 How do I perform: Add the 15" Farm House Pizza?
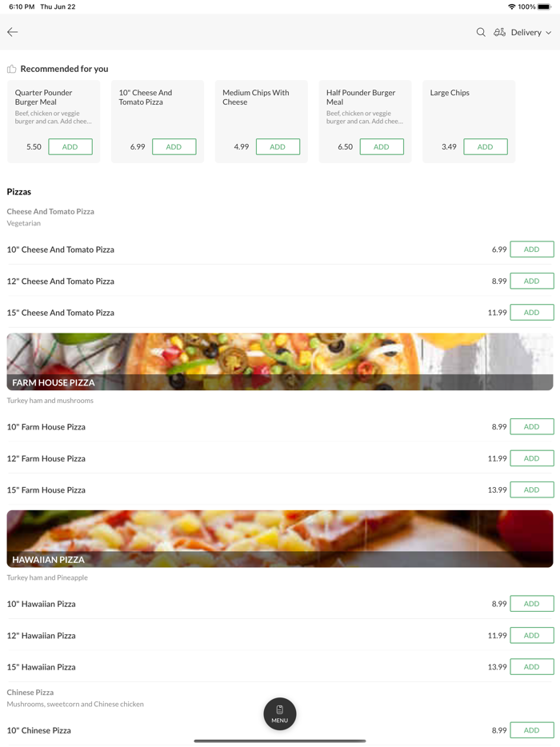[x=531, y=489]
